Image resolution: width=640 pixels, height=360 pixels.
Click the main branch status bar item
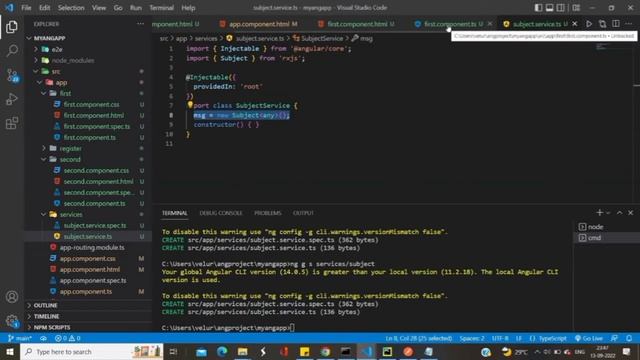pos(20,338)
